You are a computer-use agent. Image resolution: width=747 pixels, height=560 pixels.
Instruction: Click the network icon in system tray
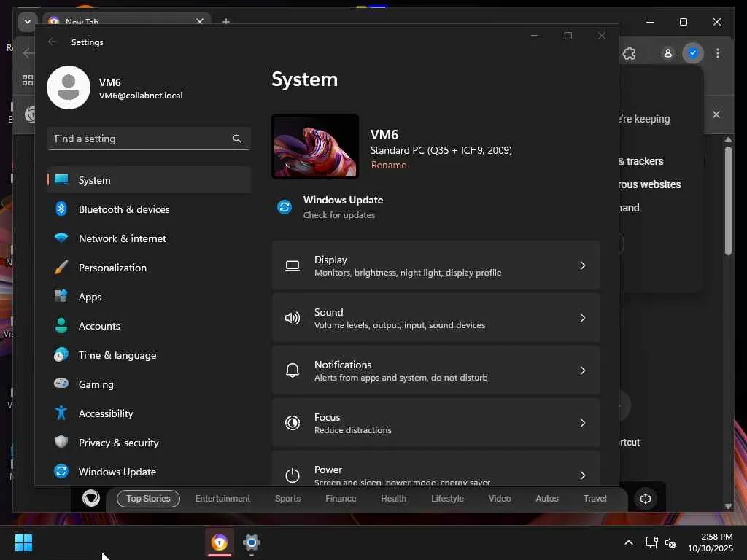(x=651, y=542)
